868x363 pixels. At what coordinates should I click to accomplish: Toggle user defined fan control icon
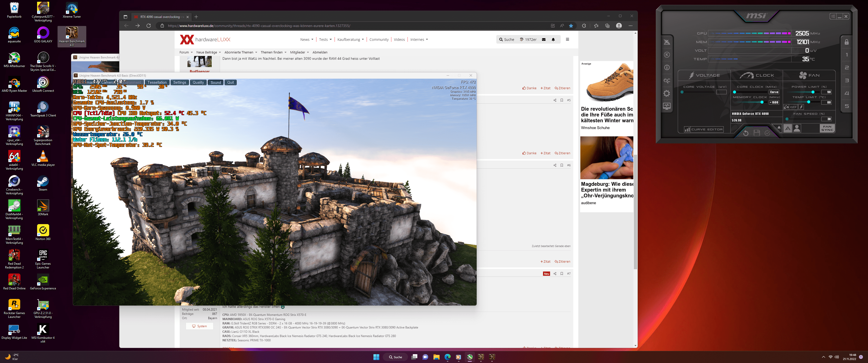pos(797,128)
